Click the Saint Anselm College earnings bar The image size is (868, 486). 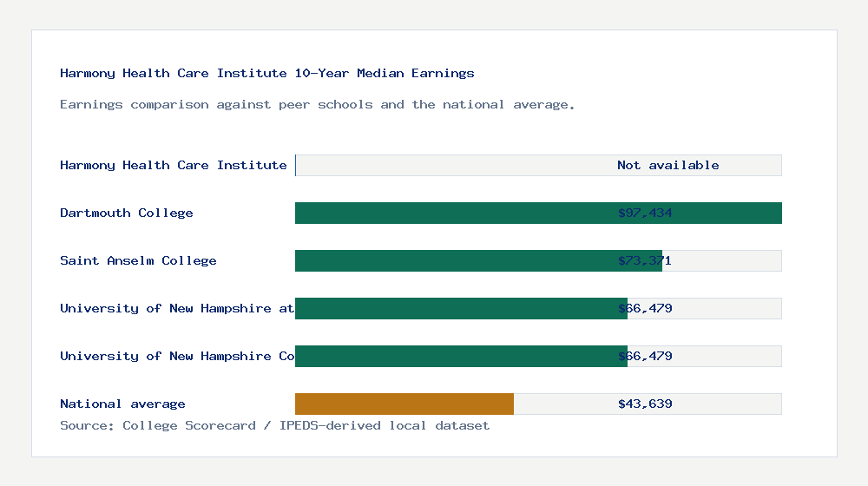pos(478,260)
